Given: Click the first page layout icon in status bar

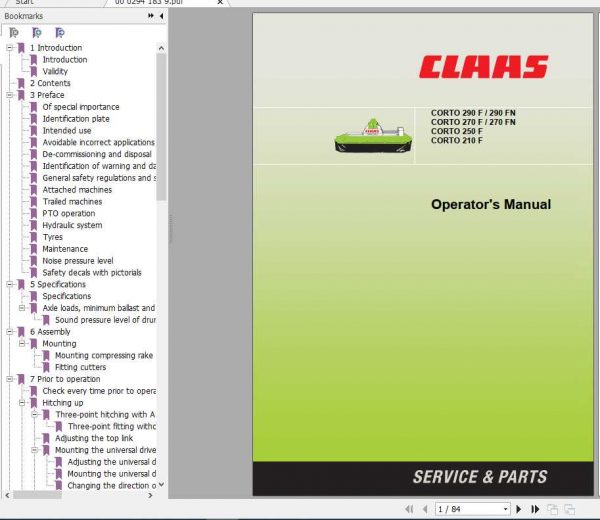Looking at the screenshot, I should (x=552, y=509).
